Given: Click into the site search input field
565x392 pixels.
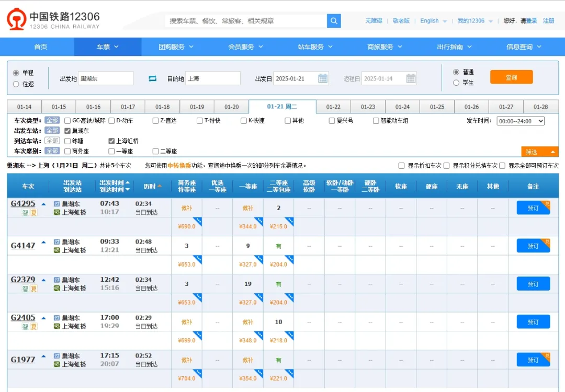Looking at the screenshot, I should 246,21.
